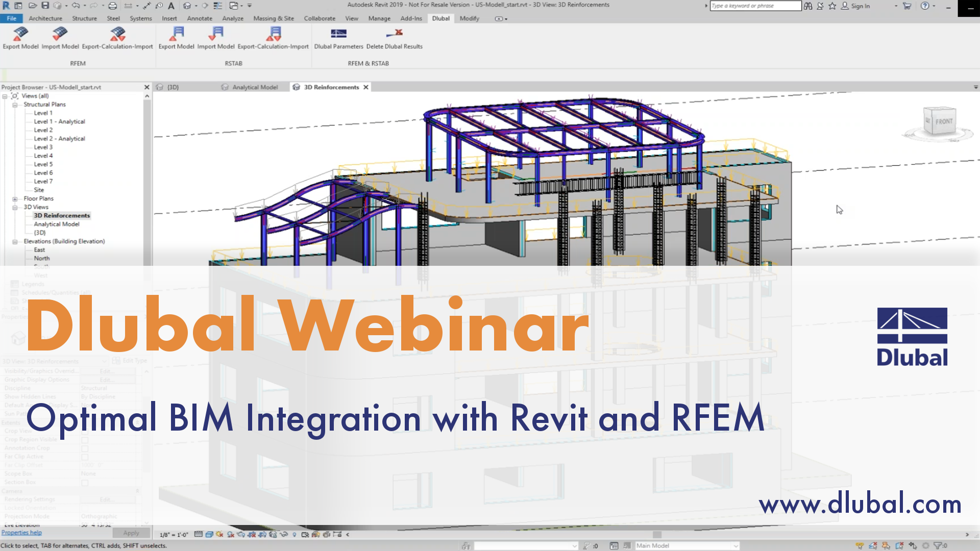Switch to the Massing & Site tab
This screenshot has width=980, height=551.
click(274, 18)
